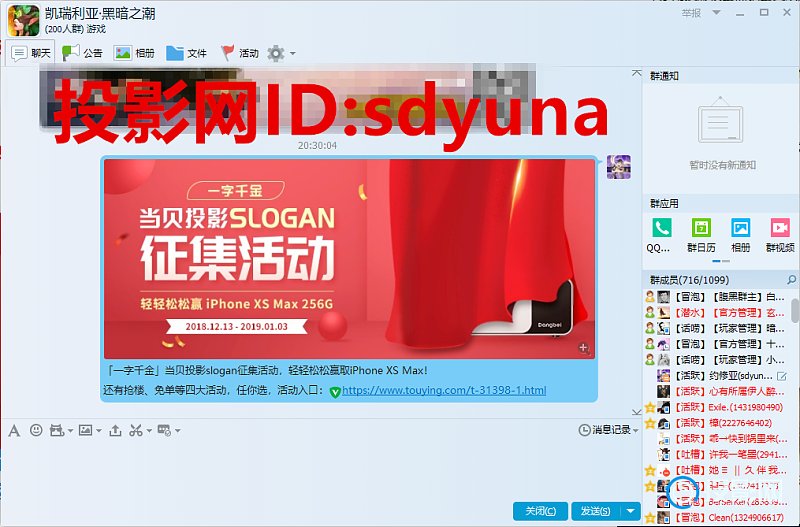This screenshot has width=800, height=527.
Task: Open title bar dropdown arrow beside 举报
Action: click(716, 12)
